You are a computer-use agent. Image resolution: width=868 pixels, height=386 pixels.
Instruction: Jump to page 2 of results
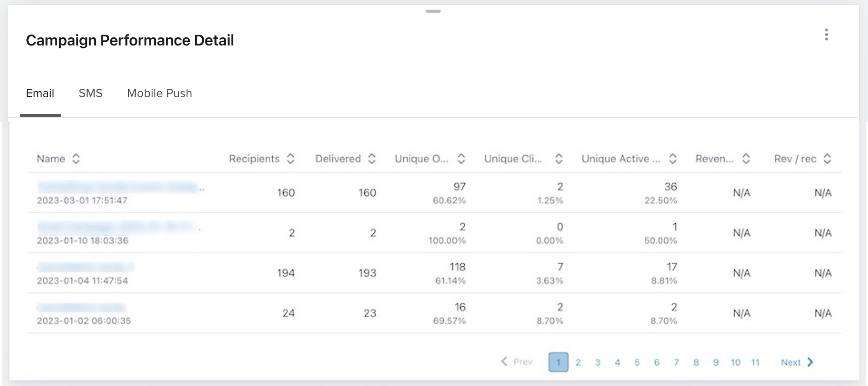coord(578,362)
